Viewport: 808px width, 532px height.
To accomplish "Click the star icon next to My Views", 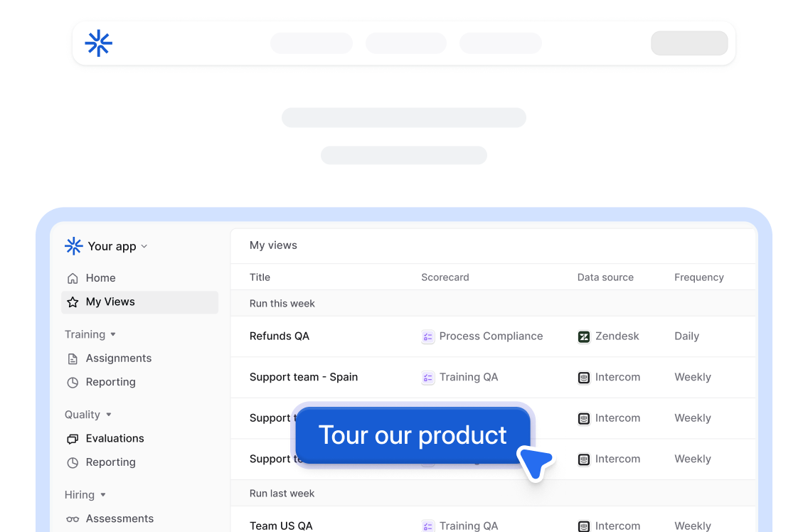I will [x=73, y=302].
